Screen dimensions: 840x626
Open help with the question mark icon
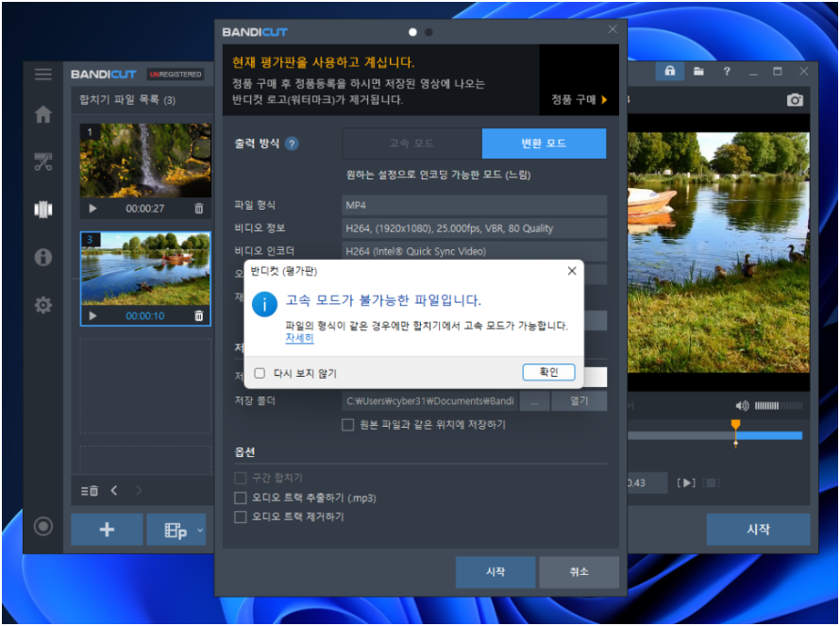point(727,71)
